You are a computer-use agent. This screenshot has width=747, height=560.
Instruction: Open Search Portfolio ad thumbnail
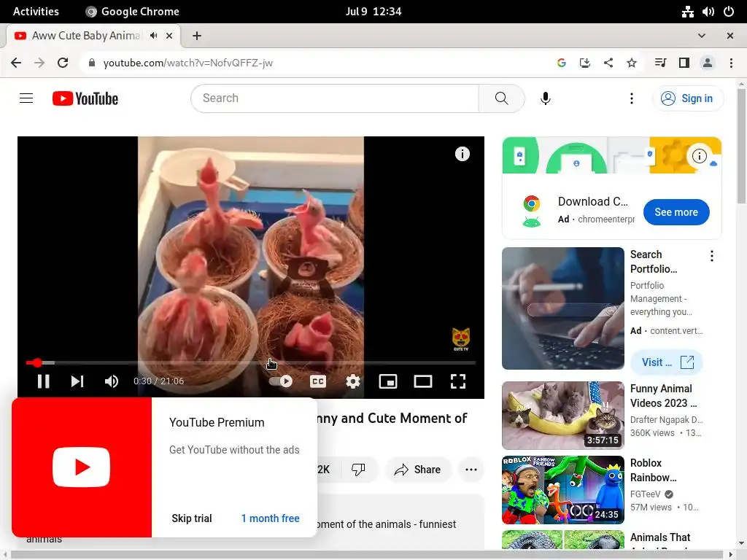point(563,308)
